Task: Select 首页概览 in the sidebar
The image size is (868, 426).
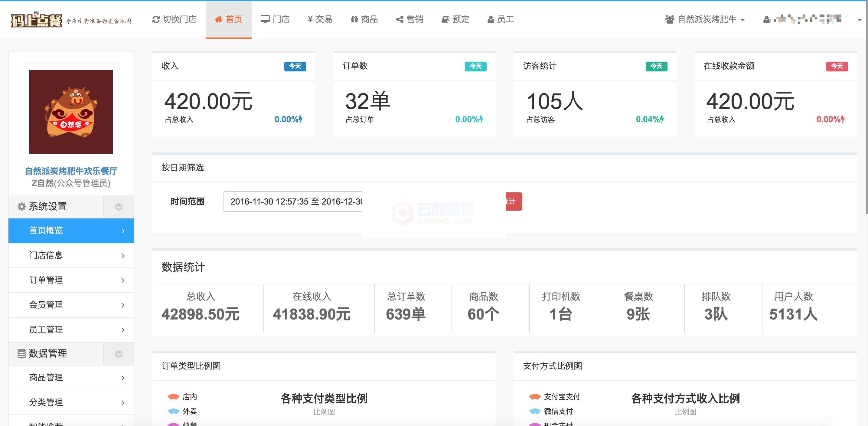Action: pos(71,231)
